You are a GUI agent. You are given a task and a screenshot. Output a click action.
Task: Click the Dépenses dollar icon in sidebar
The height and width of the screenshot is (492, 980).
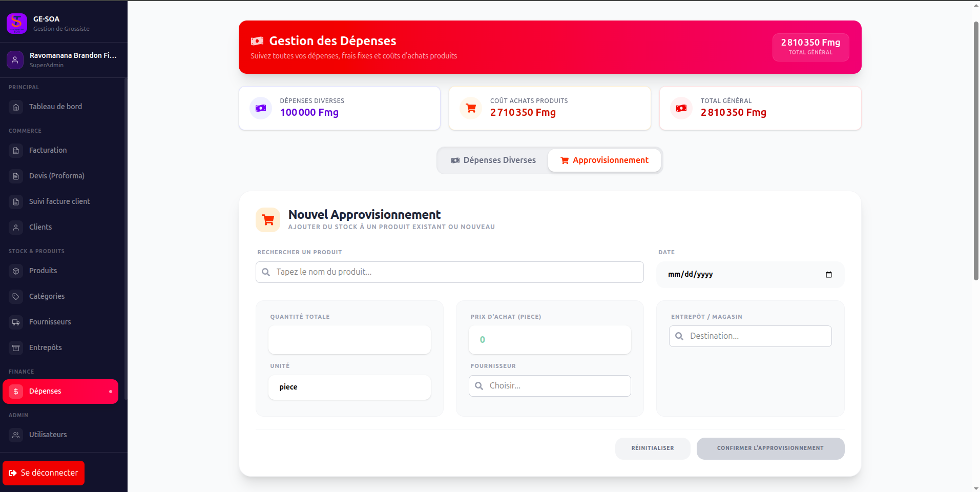(16, 392)
